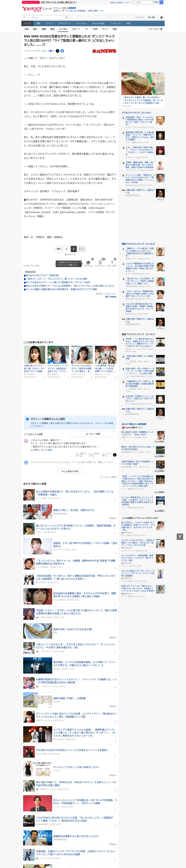Open the みんなの意見 tab
Viewport: 186px width, 868px height.
point(98,24)
